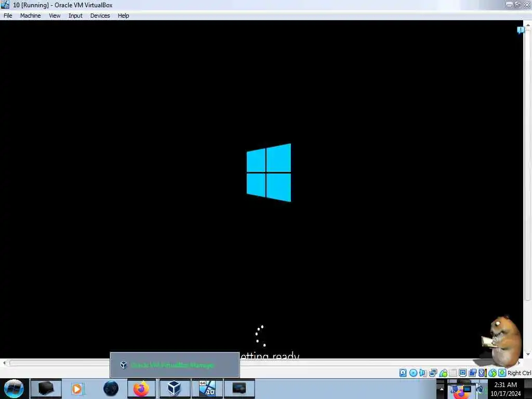532x399 pixels.
Task: Click the display settings status icon
Action: click(462, 373)
